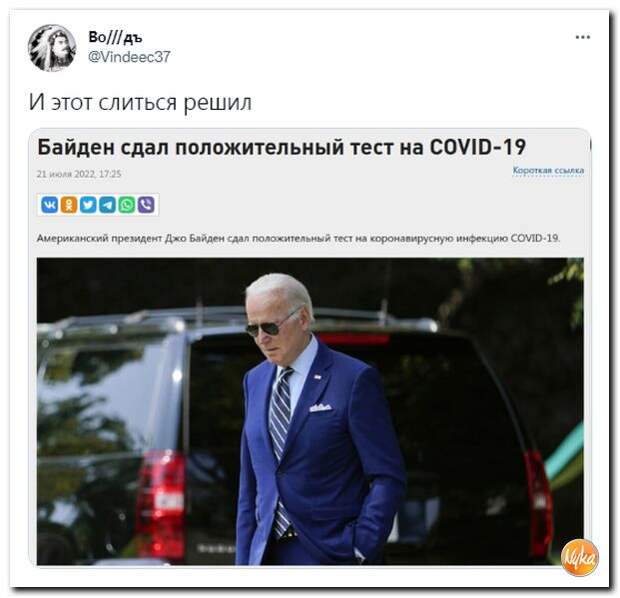Click the green WhatsApp share icon

point(127,205)
